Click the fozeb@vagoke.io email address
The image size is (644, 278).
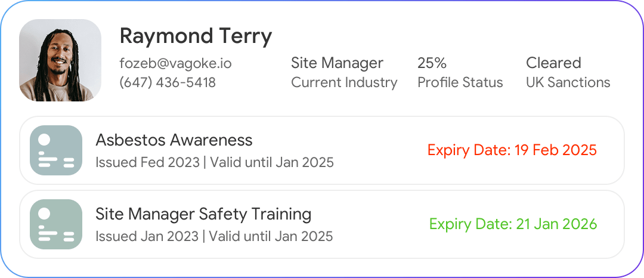175,63
